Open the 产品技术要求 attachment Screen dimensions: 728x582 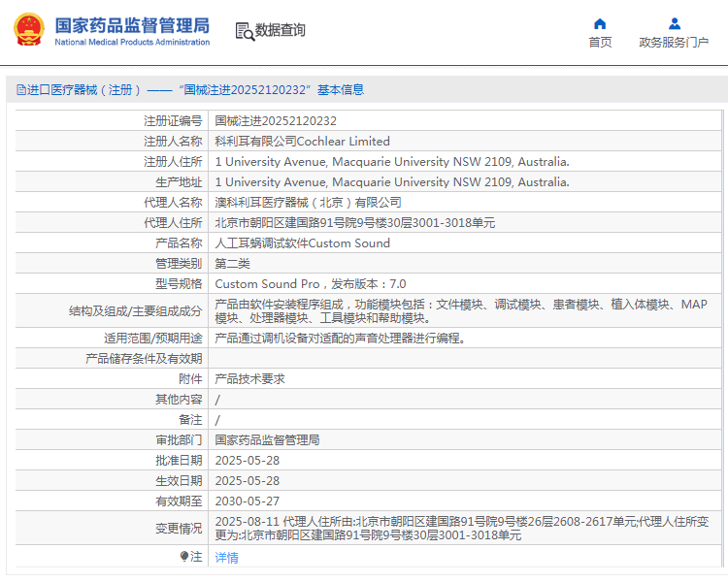[x=249, y=379]
